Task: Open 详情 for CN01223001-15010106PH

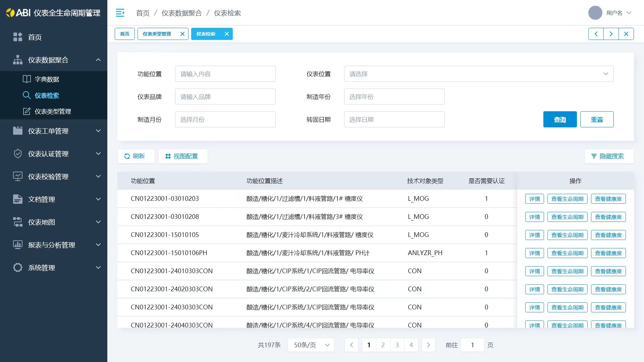Action: 534,253
